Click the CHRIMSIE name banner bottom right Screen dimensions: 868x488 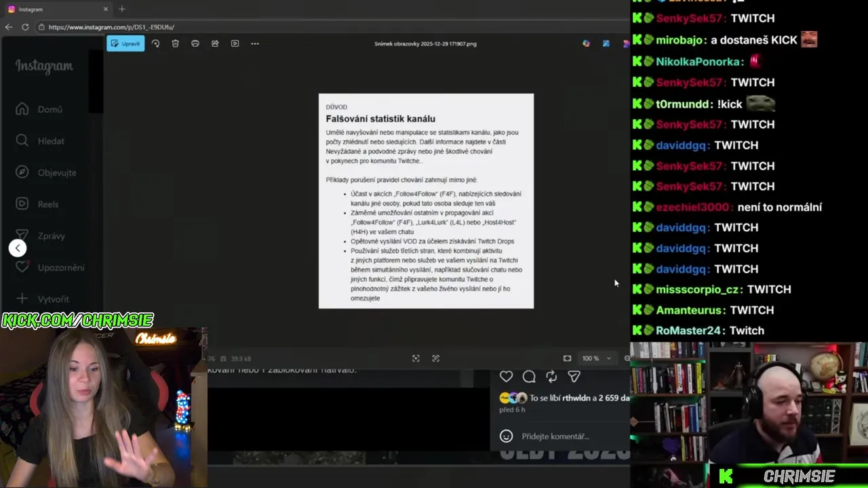click(x=799, y=476)
